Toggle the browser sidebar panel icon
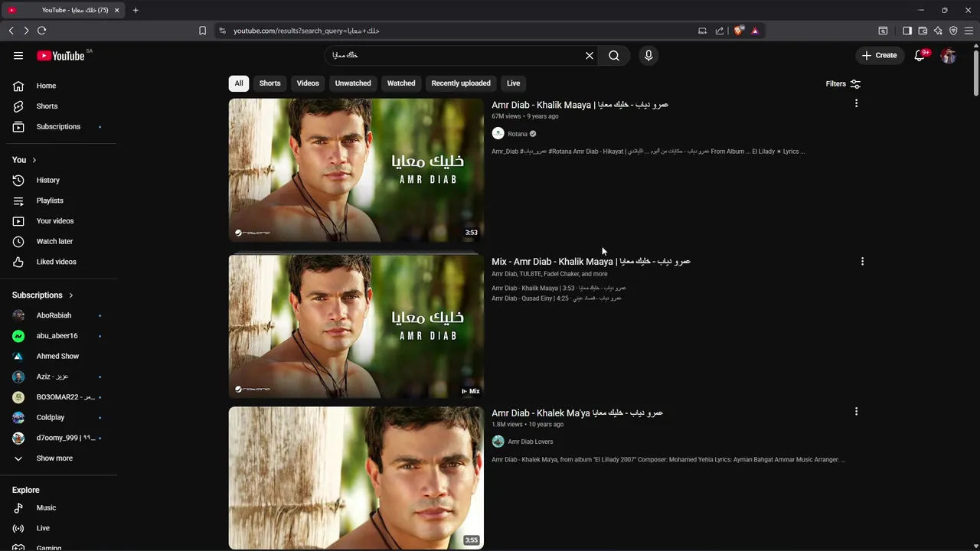This screenshot has width=980, height=551. pyautogui.click(x=907, y=31)
